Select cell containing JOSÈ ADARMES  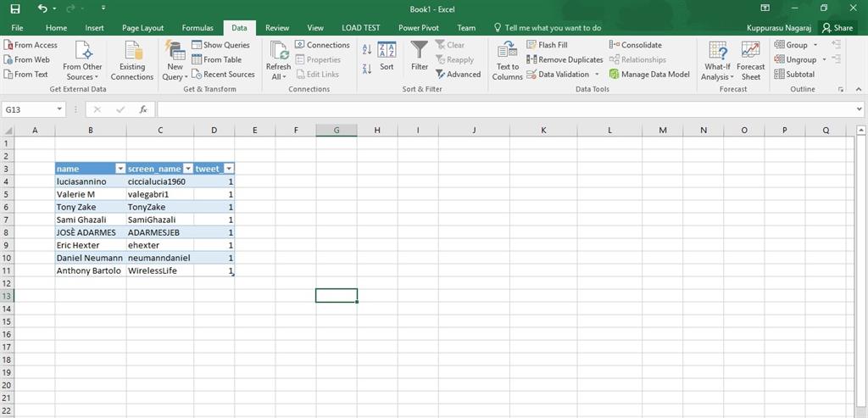91,232
